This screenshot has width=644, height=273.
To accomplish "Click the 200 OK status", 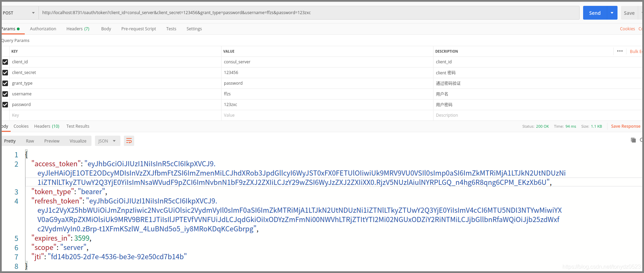I will click(x=542, y=126).
